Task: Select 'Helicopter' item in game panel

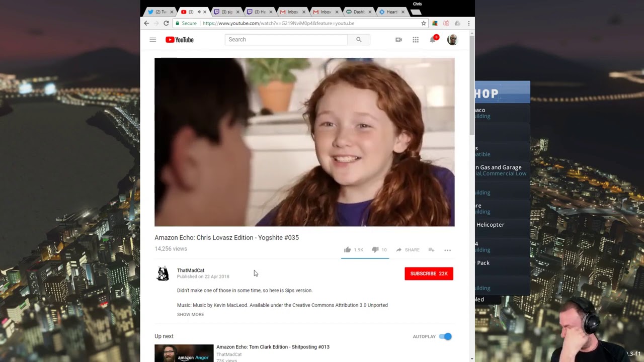Action: (490, 225)
